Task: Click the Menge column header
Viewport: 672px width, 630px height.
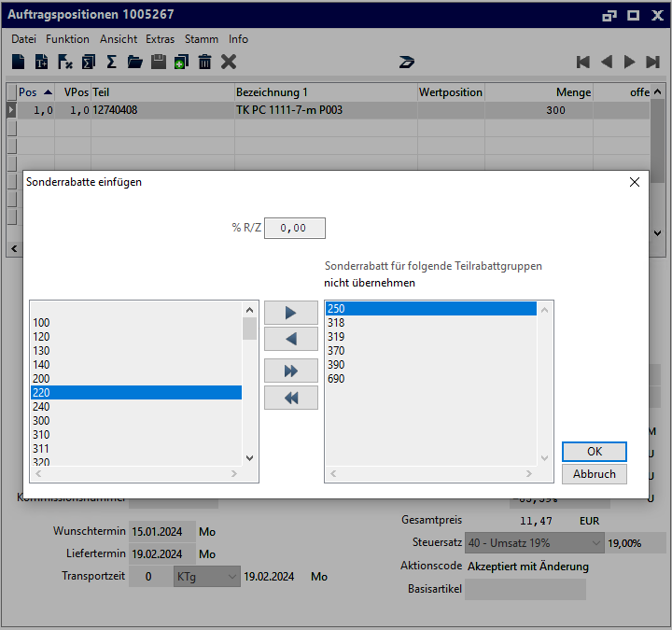Action: (539, 92)
